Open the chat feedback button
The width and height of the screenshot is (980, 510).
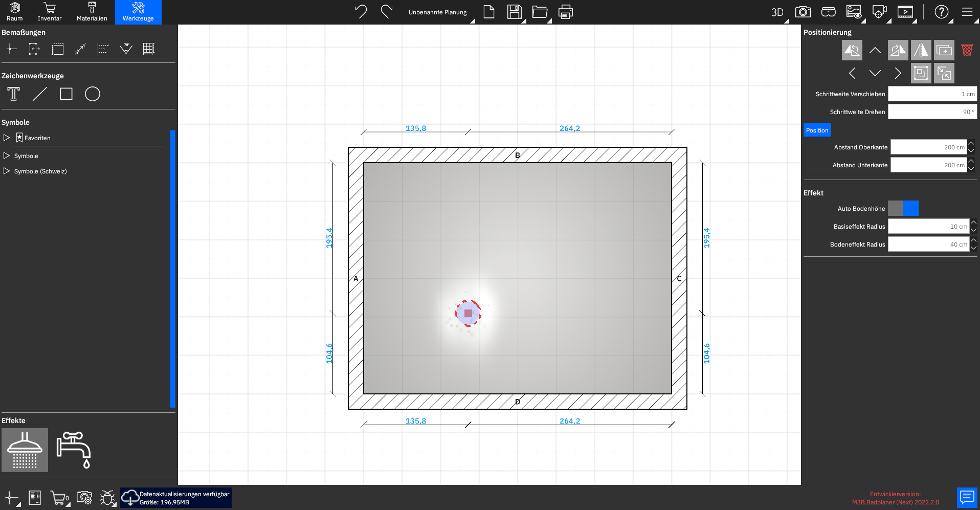tap(967, 497)
